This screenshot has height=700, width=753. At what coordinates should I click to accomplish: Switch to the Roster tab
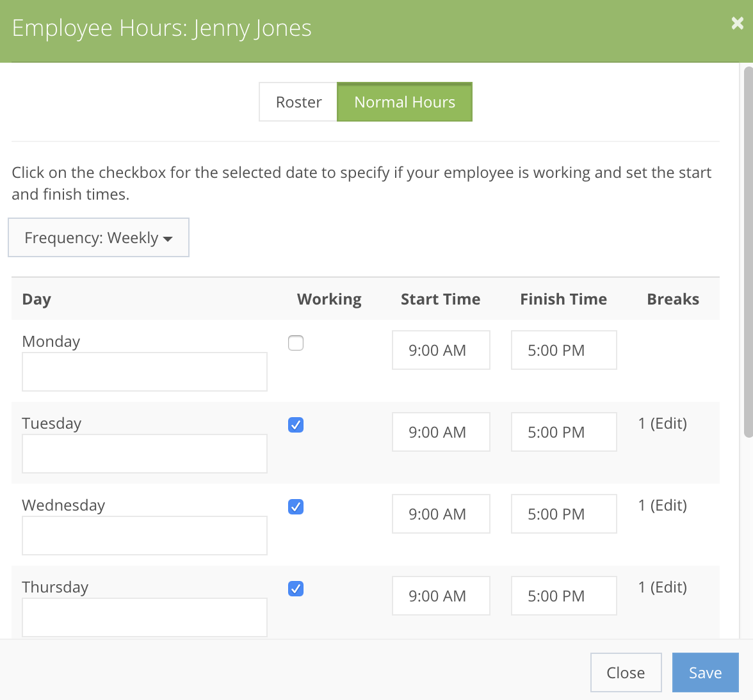click(x=298, y=102)
